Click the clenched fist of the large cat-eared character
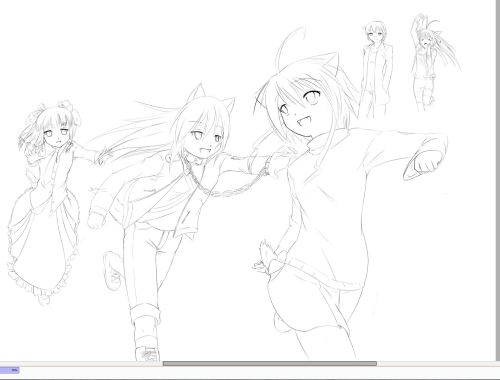This screenshot has height=380, width=500. [x=423, y=165]
